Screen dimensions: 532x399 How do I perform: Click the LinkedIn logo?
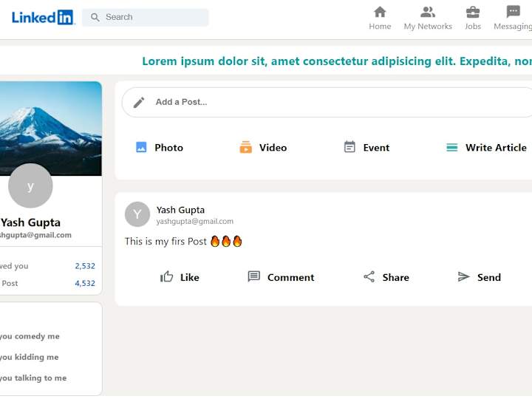pyautogui.click(x=43, y=17)
